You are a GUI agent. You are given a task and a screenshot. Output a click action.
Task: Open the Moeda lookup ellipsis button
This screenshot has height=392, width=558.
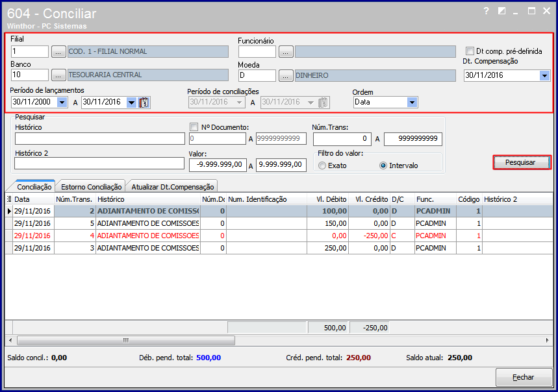point(285,76)
